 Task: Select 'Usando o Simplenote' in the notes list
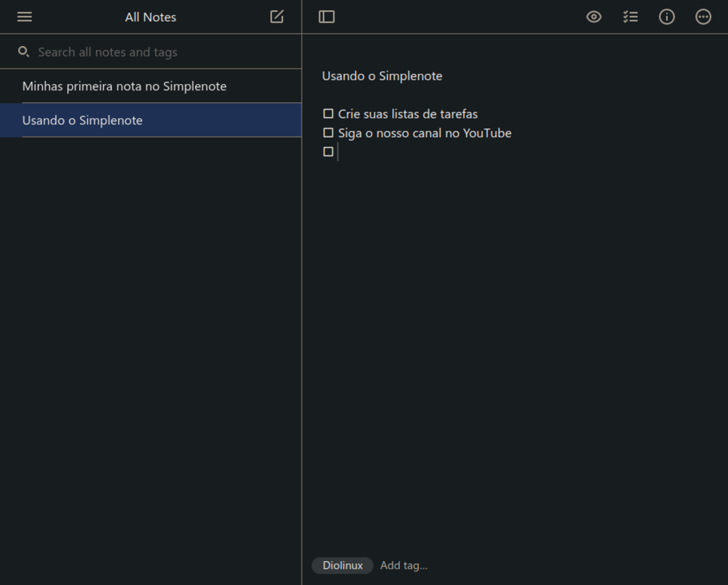point(82,121)
